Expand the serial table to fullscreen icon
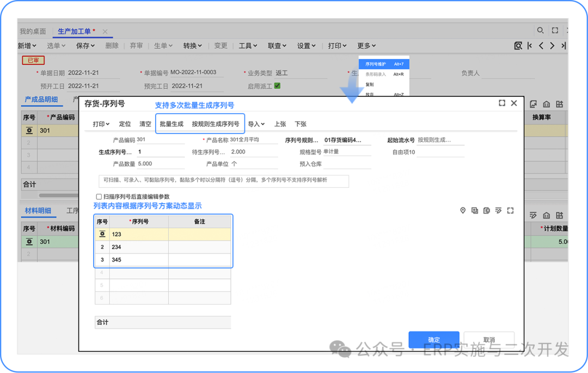 pyautogui.click(x=510, y=211)
